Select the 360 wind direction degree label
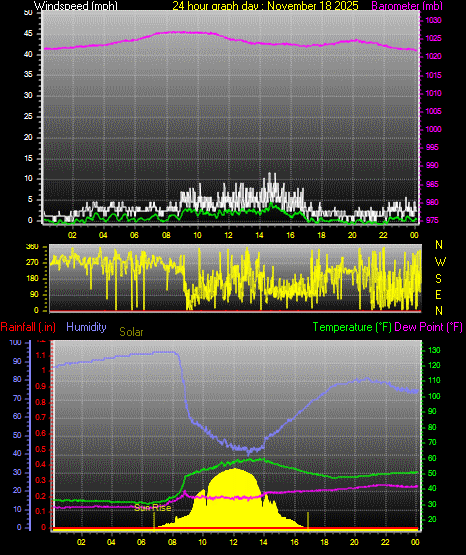Image resolution: width=466 pixels, height=555 pixels. (x=32, y=247)
